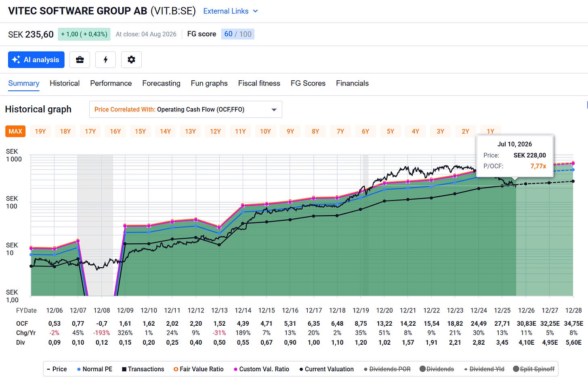Viewport: 588px width, 381px height.
Task: Toggle the Price series in legend
Action: (x=57, y=369)
